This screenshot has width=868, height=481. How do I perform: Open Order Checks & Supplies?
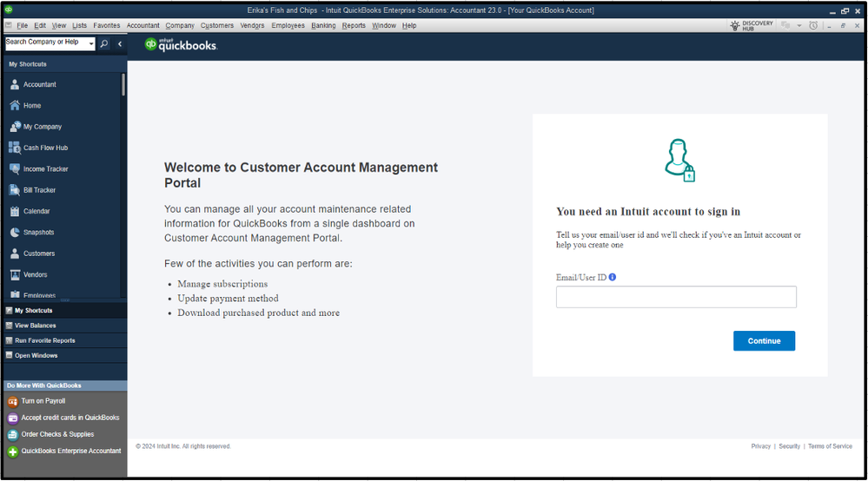tap(51, 435)
